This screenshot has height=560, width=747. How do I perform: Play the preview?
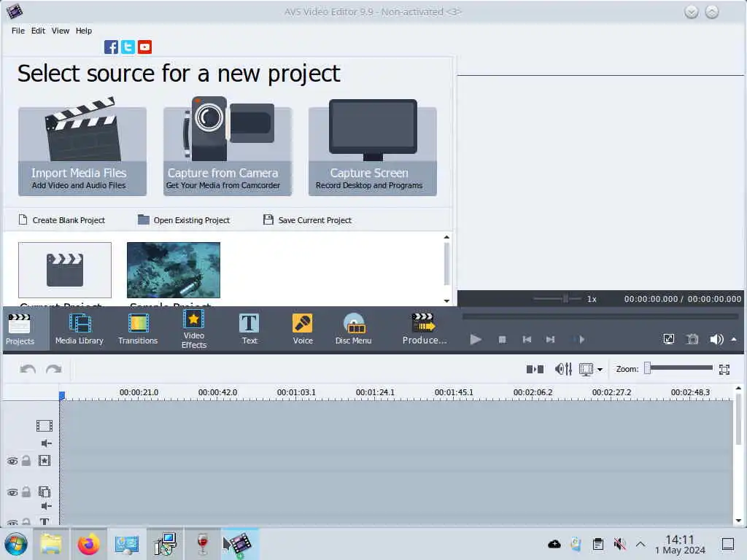476,340
